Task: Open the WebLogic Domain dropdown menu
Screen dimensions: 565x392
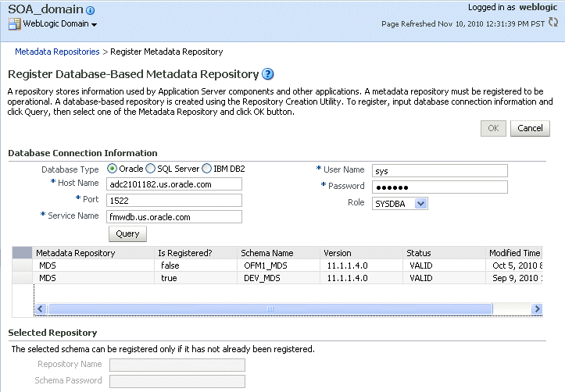Action: [94, 25]
